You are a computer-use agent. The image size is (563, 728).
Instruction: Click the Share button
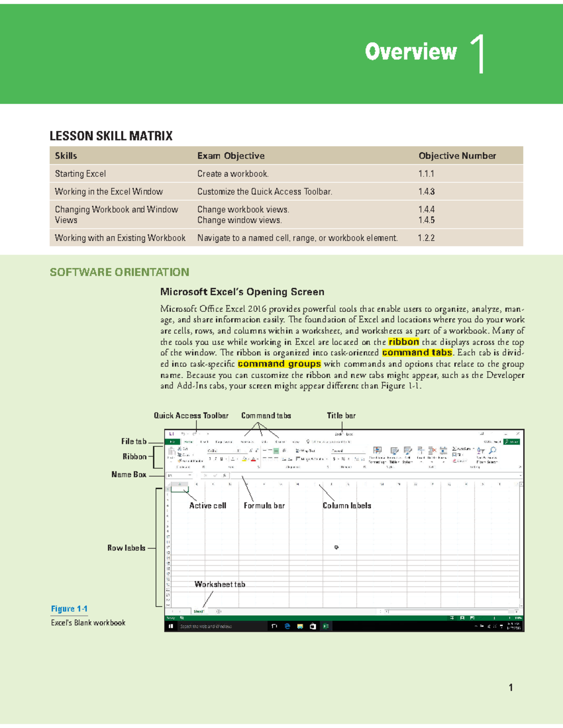point(510,441)
